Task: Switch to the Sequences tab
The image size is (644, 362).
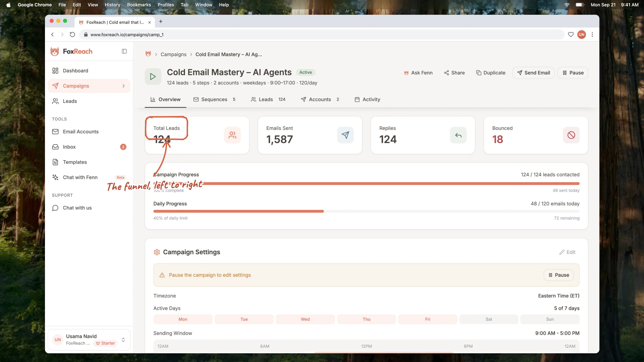Action: pyautogui.click(x=214, y=99)
